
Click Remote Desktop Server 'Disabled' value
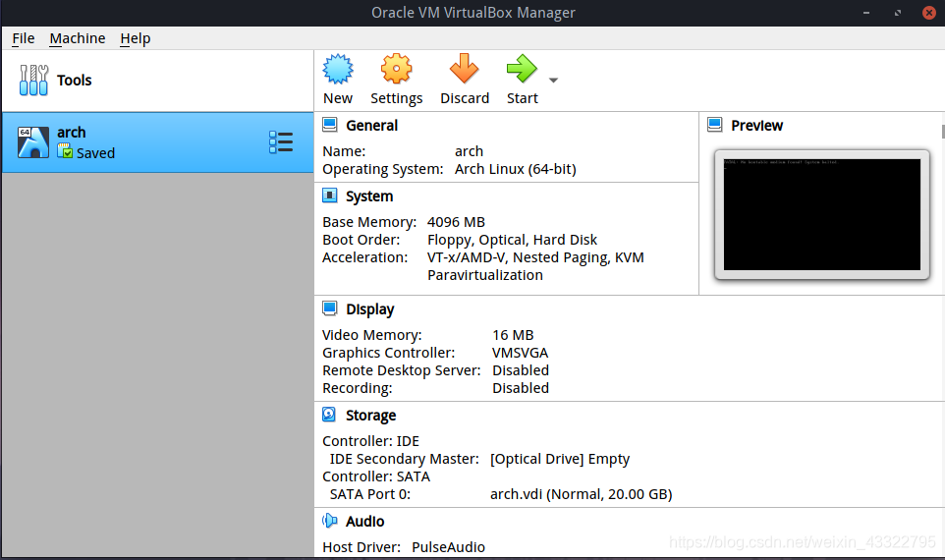[521, 370]
